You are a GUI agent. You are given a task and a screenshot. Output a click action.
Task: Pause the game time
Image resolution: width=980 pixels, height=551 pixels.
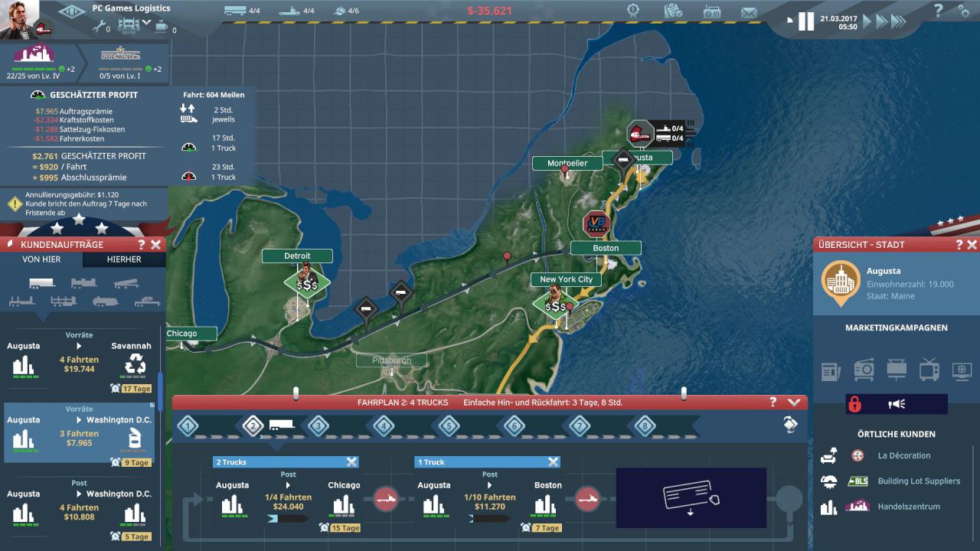(806, 21)
